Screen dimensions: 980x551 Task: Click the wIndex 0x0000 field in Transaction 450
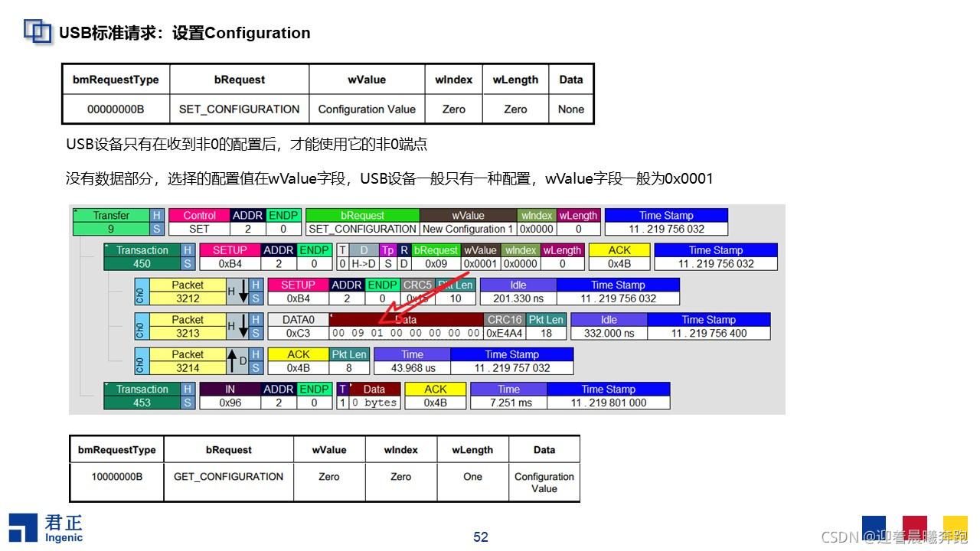coord(521,257)
